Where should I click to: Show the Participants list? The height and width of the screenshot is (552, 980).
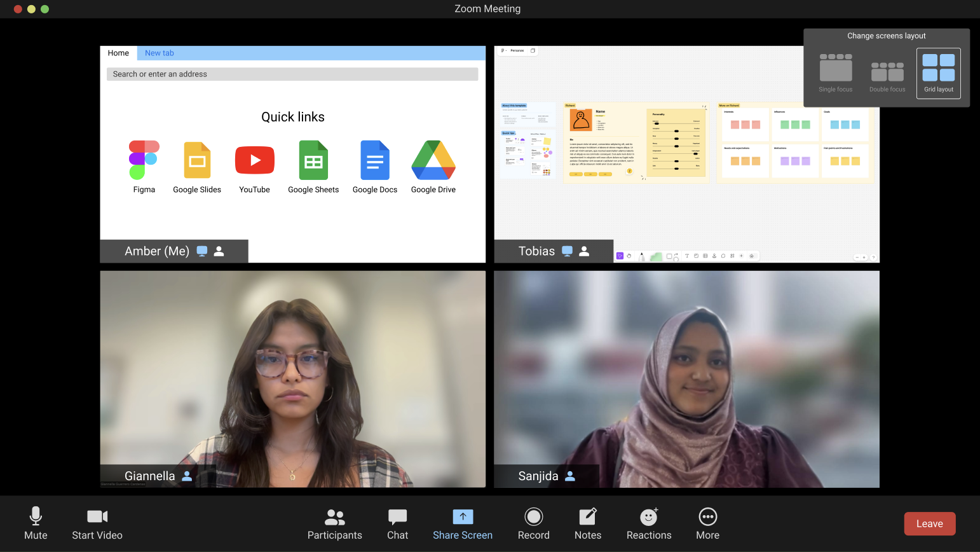[x=334, y=523]
